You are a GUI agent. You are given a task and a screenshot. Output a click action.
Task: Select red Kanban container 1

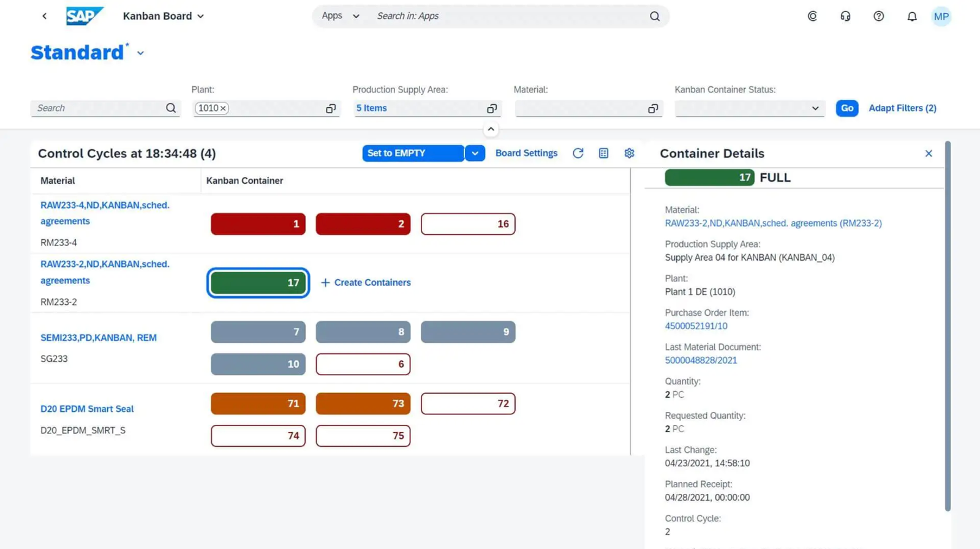click(258, 224)
